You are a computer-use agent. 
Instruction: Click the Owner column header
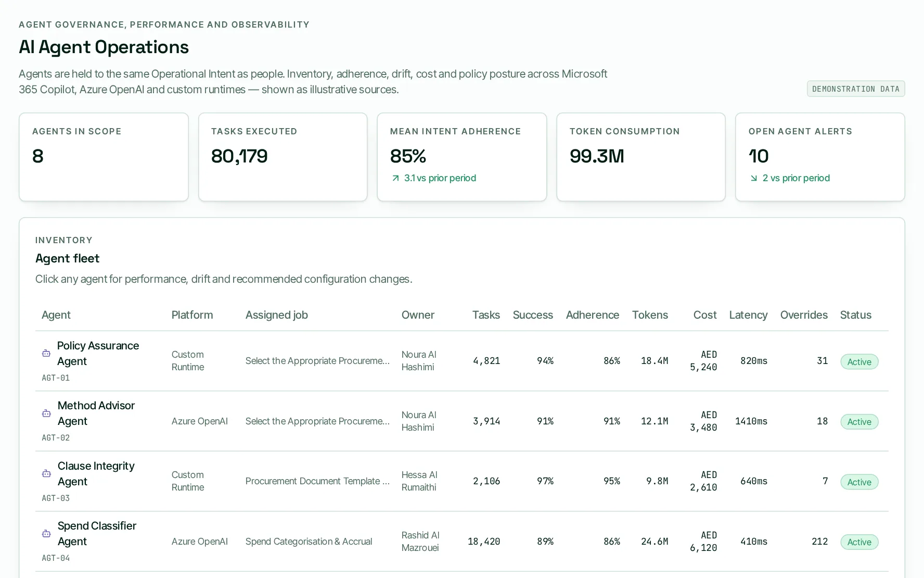tap(418, 315)
